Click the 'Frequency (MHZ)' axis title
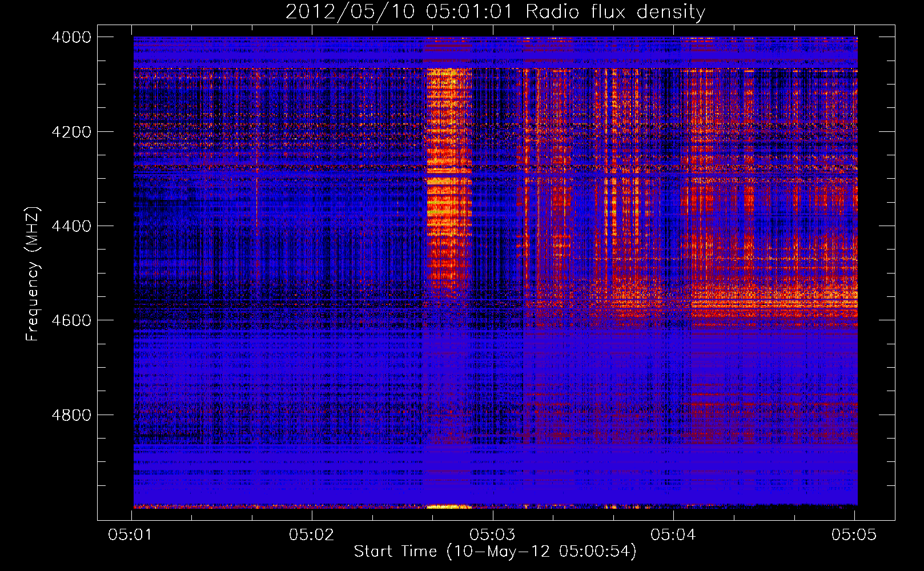This screenshot has height=571, width=924. [x=33, y=274]
